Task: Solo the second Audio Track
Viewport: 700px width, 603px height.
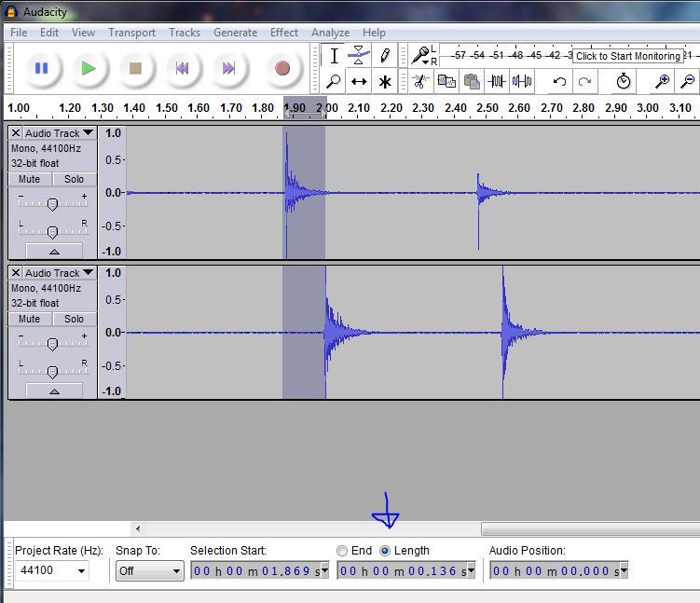Action: (x=75, y=319)
